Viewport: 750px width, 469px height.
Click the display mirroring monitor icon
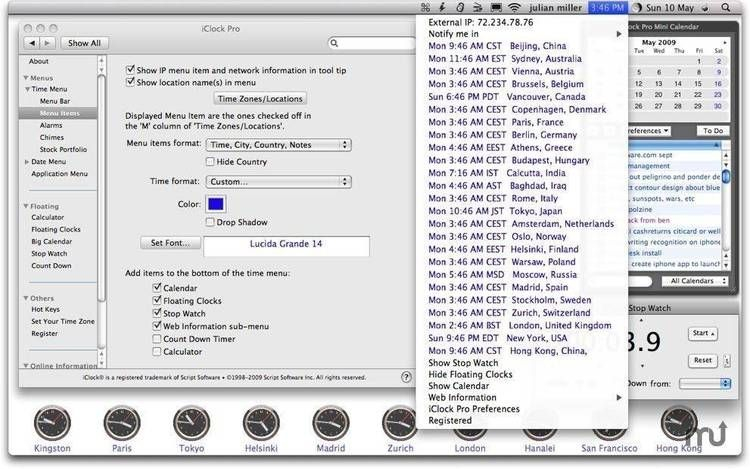tap(496, 7)
